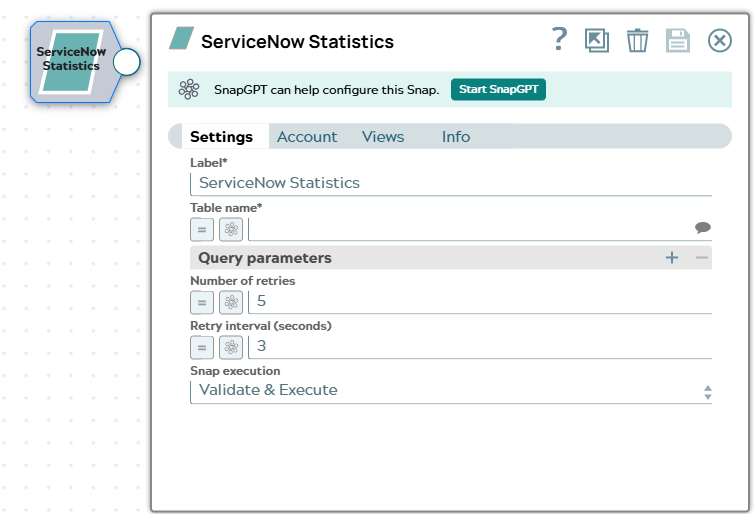Switch to the Views tab
The height and width of the screenshot is (514, 754).
coord(383,137)
